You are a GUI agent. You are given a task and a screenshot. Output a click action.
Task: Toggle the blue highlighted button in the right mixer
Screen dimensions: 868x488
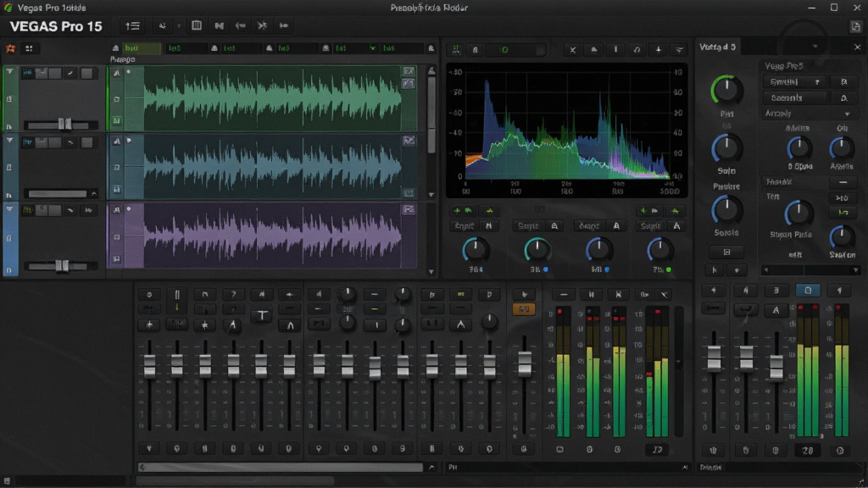808,291
